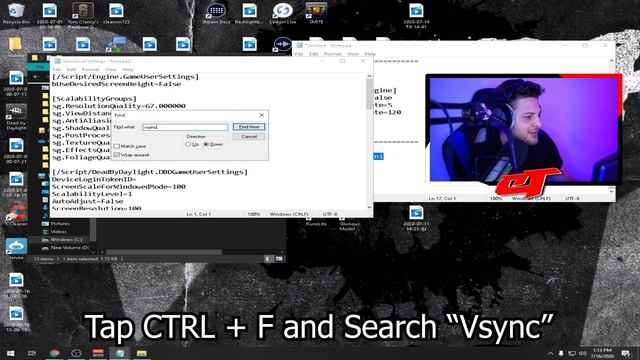Viewport: 640px width, 360px height.
Task: Enable the Match case checkbox
Action: click(117, 146)
